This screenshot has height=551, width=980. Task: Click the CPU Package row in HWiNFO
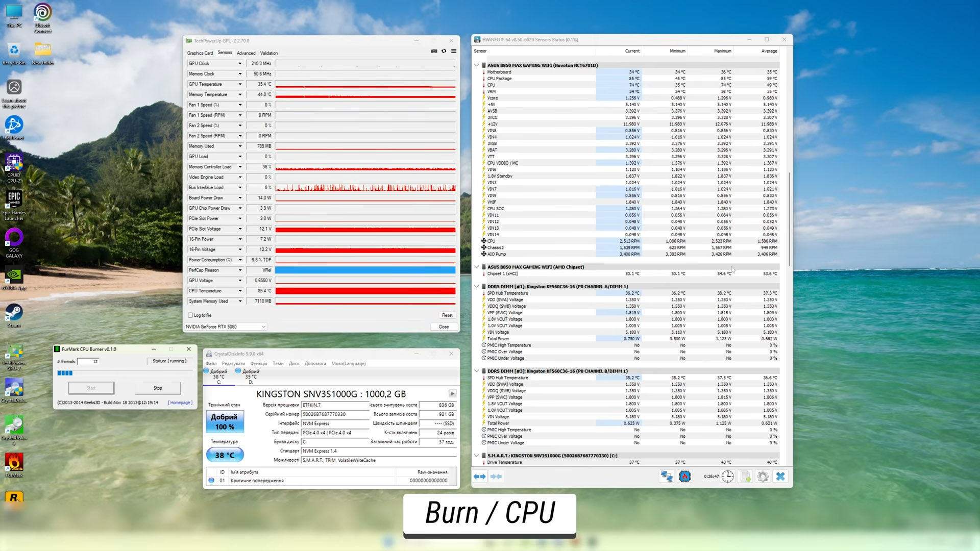pyautogui.click(x=630, y=79)
